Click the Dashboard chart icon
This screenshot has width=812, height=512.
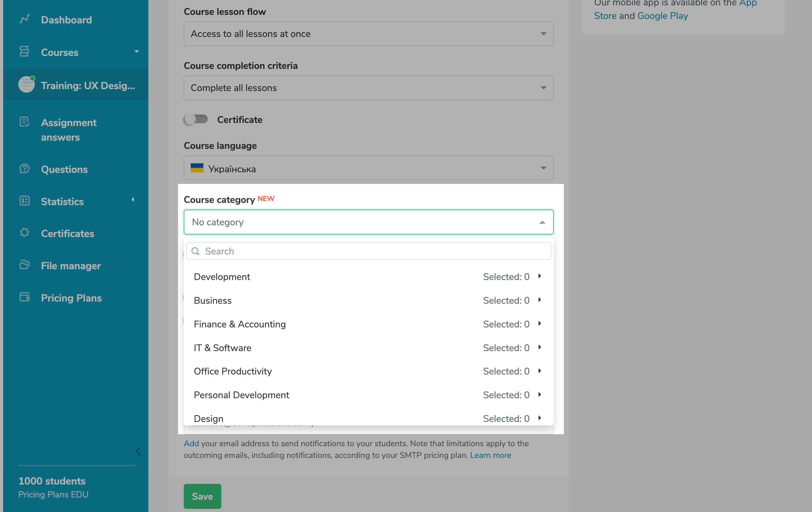tap(24, 19)
